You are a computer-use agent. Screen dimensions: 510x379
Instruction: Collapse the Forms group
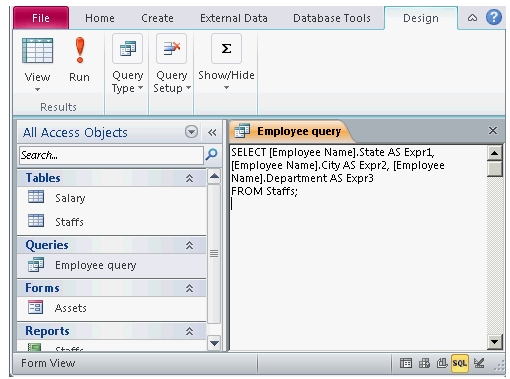click(x=189, y=288)
